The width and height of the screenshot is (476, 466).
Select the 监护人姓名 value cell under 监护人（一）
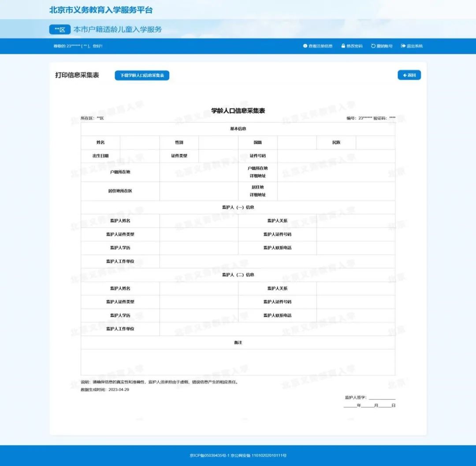[x=199, y=220]
